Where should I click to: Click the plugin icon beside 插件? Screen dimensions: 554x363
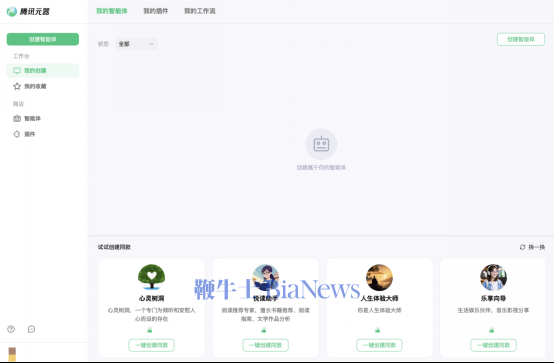tap(17, 134)
